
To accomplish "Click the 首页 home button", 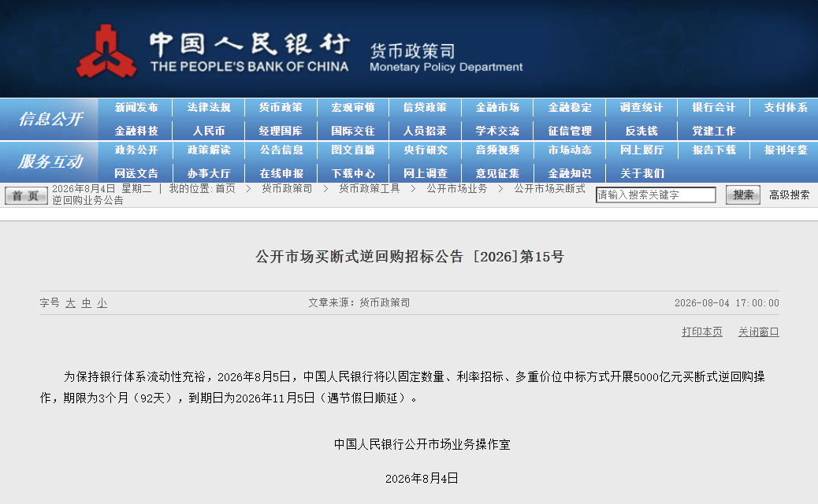I will pyautogui.click(x=26, y=196).
